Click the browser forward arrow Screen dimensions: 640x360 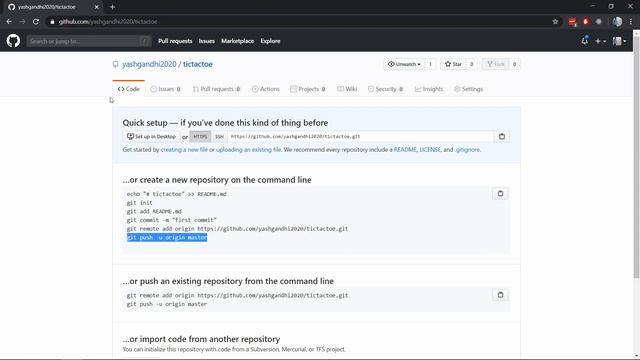pos(22,22)
